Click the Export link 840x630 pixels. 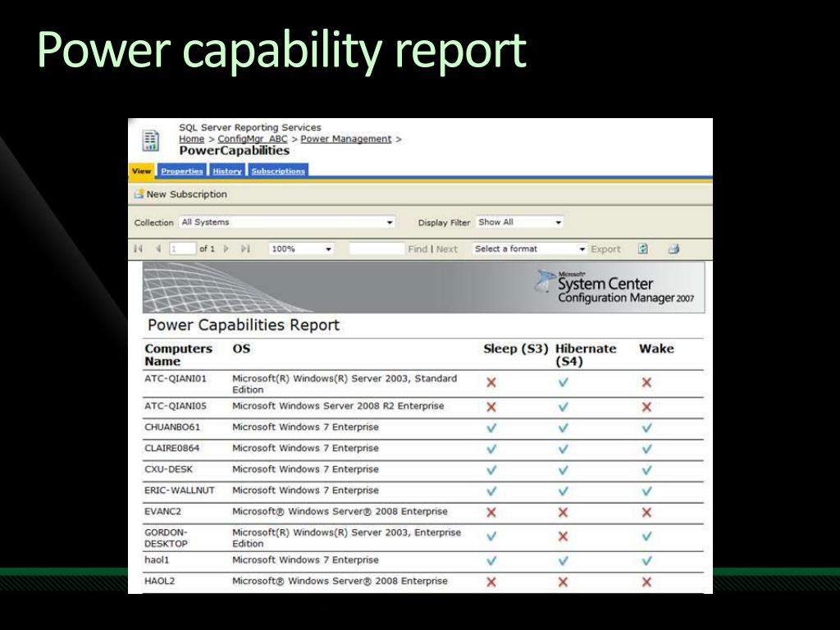pyautogui.click(x=605, y=249)
